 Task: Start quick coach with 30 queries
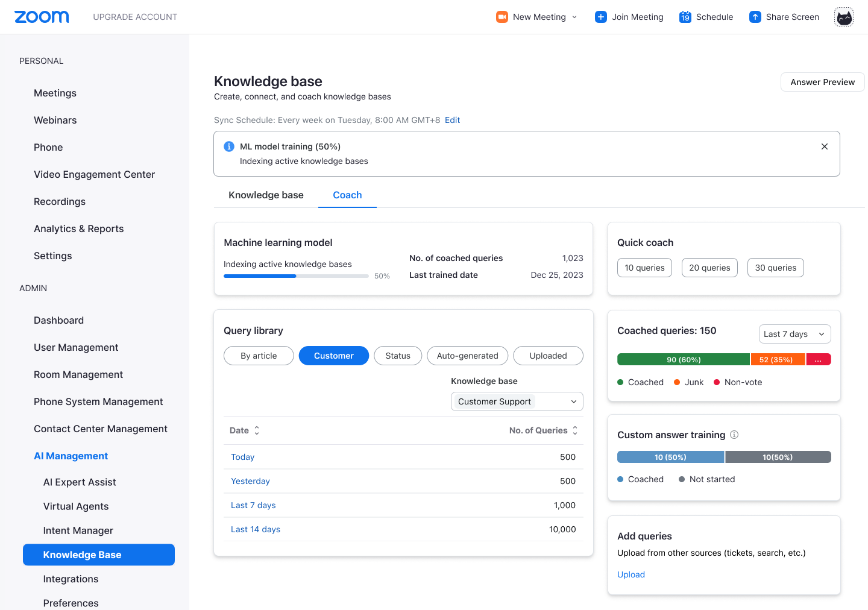(x=776, y=268)
